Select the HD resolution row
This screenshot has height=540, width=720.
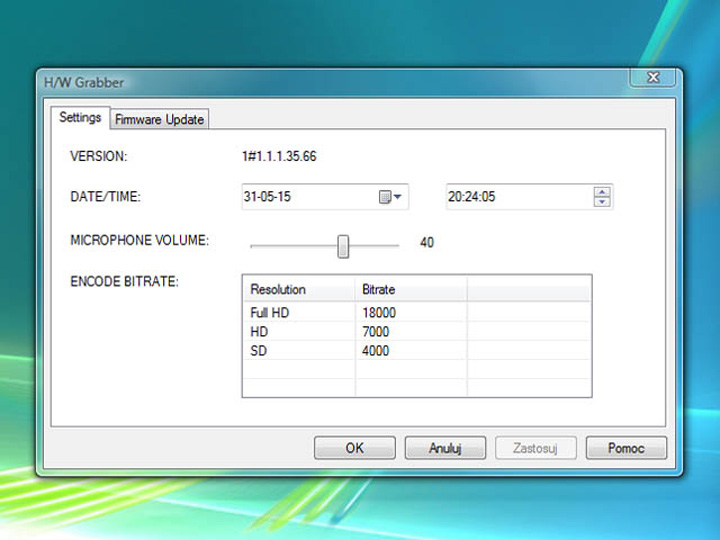coord(416,332)
